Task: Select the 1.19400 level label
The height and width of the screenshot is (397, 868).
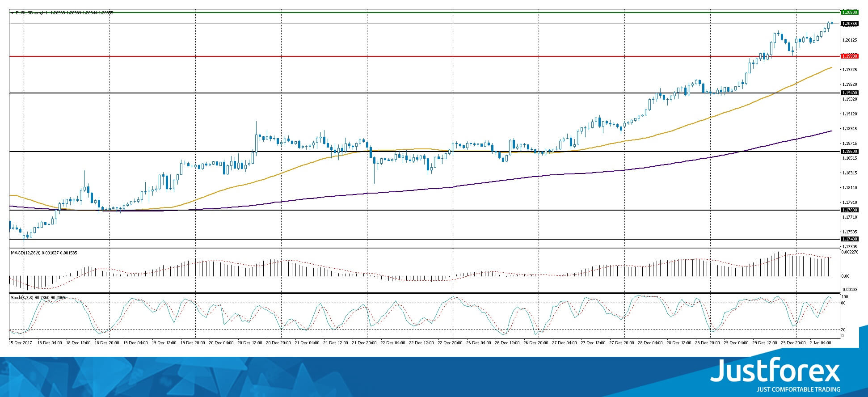Action: point(849,93)
